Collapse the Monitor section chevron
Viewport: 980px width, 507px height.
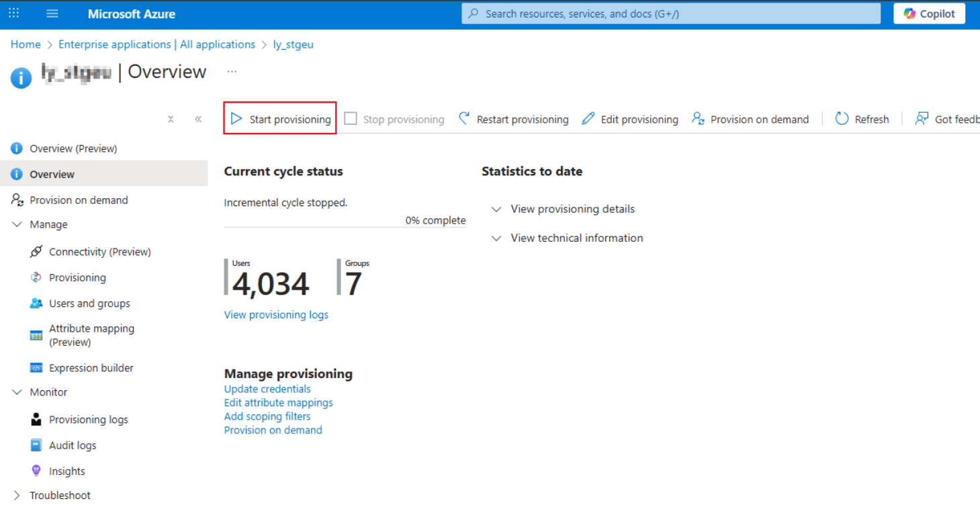[17, 392]
